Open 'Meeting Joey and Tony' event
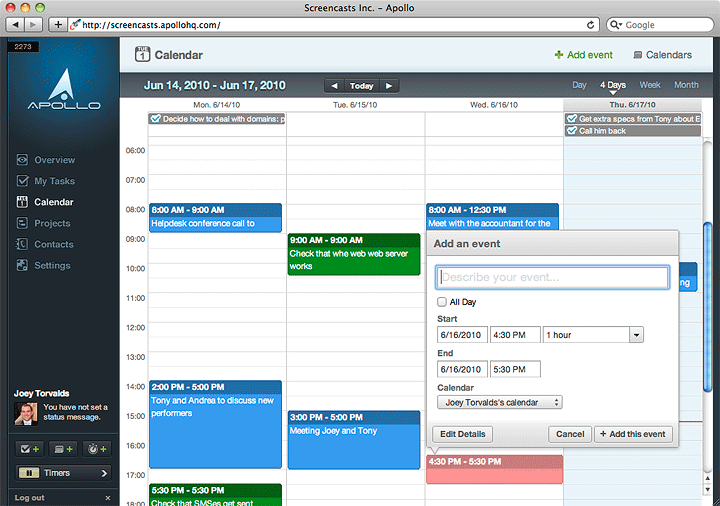Image resolution: width=720 pixels, height=506 pixels. click(x=354, y=440)
